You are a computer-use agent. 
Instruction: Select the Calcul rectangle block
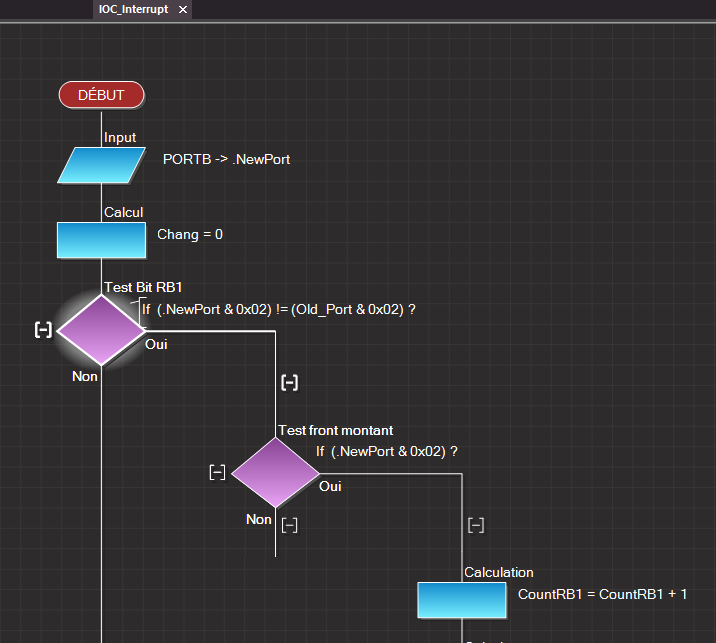101,240
